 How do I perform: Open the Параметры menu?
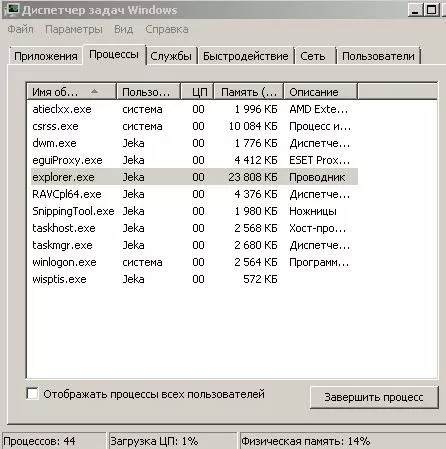[x=74, y=29]
